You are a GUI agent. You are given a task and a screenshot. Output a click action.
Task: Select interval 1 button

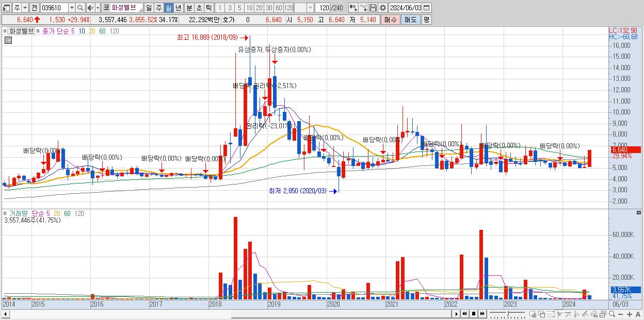click(x=220, y=8)
